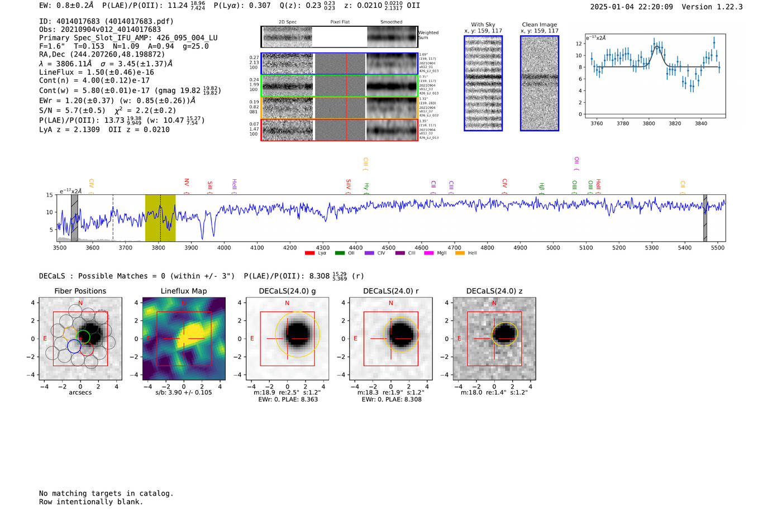Click the magenta MgII legend swatch
The height and width of the screenshot is (532, 782).
pyautogui.click(x=429, y=253)
